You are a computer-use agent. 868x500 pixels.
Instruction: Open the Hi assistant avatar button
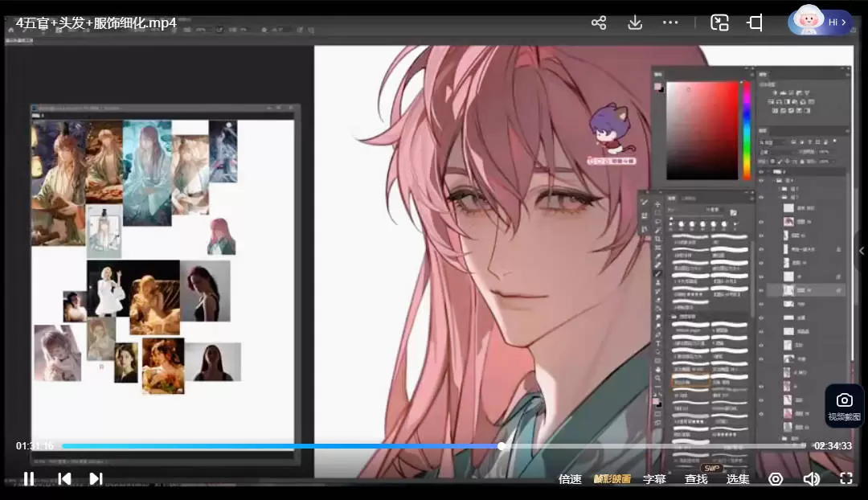(820, 22)
